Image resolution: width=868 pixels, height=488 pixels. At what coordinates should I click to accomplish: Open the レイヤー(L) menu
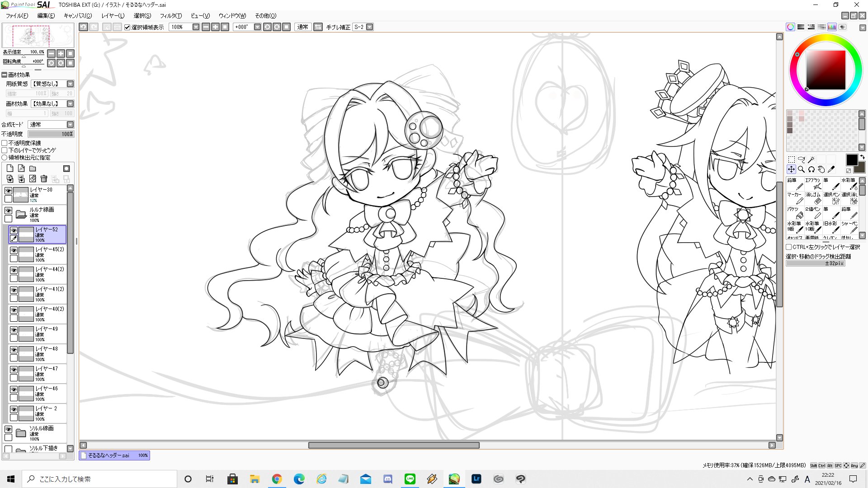tap(113, 16)
